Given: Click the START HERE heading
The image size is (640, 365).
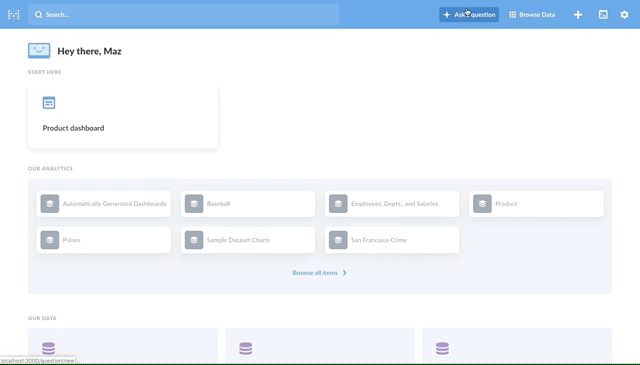Looking at the screenshot, I should click(44, 72).
